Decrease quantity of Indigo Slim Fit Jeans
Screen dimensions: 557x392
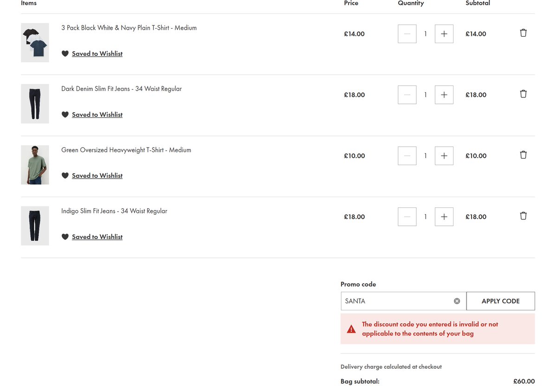click(x=407, y=217)
